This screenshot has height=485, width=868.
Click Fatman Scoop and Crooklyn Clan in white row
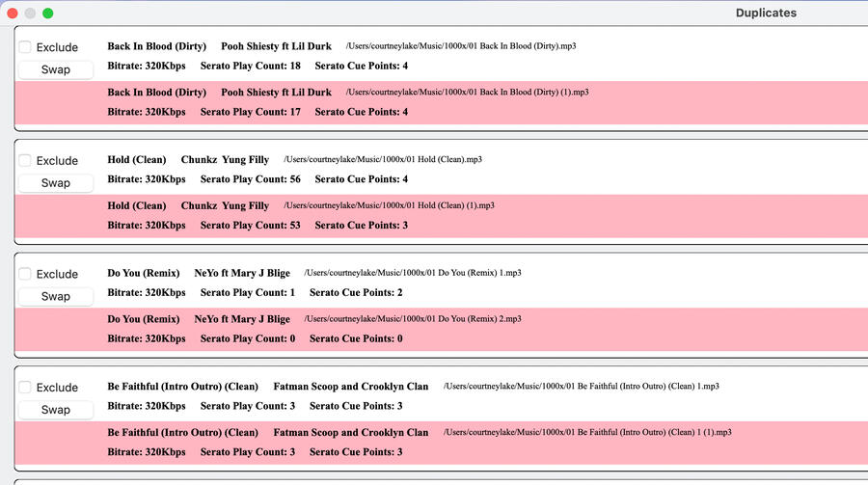[351, 387]
